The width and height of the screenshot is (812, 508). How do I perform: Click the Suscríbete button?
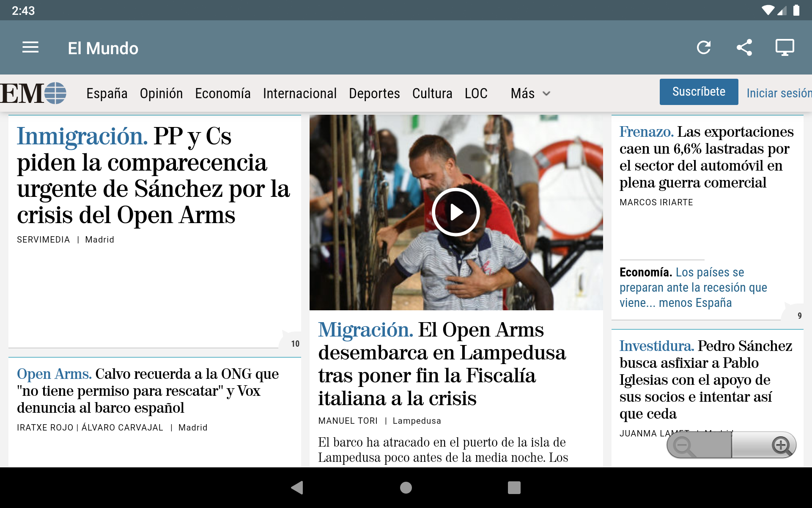click(x=699, y=91)
